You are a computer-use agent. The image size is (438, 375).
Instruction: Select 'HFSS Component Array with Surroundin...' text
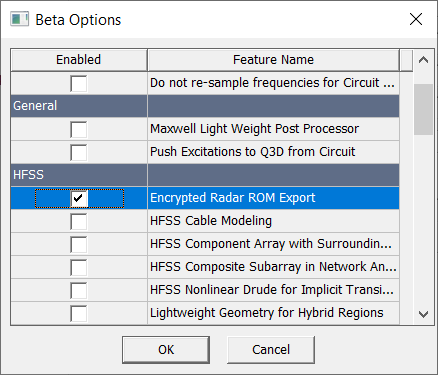point(271,244)
